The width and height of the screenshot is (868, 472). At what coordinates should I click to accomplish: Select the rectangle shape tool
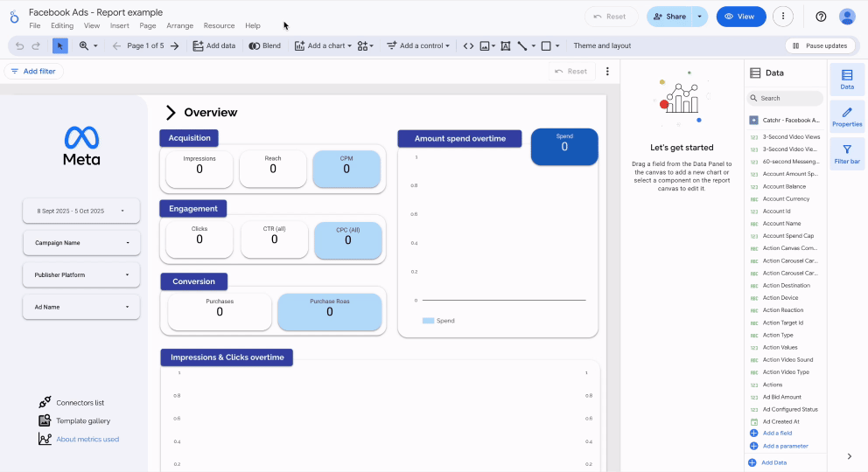click(x=546, y=45)
